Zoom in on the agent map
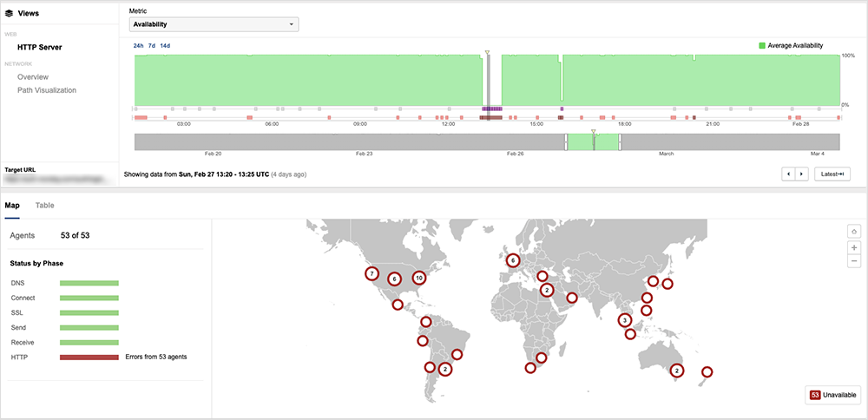This screenshot has height=420, width=868. coord(854,247)
